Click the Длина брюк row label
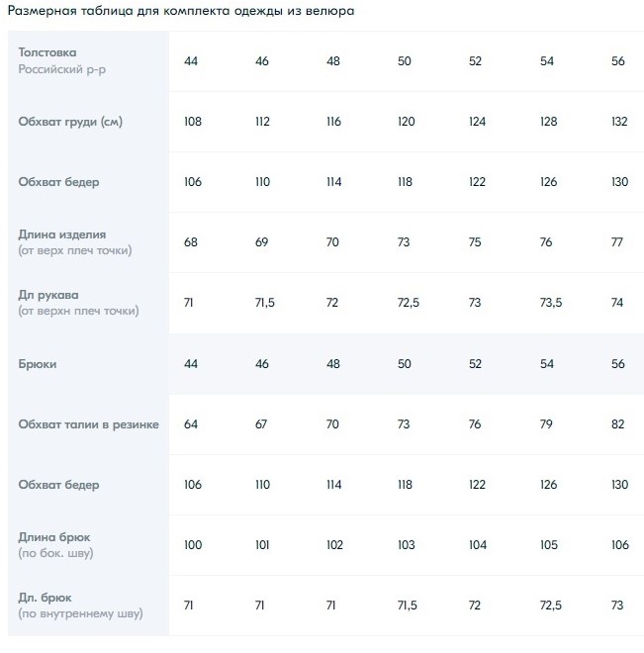The height and width of the screenshot is (653, 644). [x=55, y=545]
